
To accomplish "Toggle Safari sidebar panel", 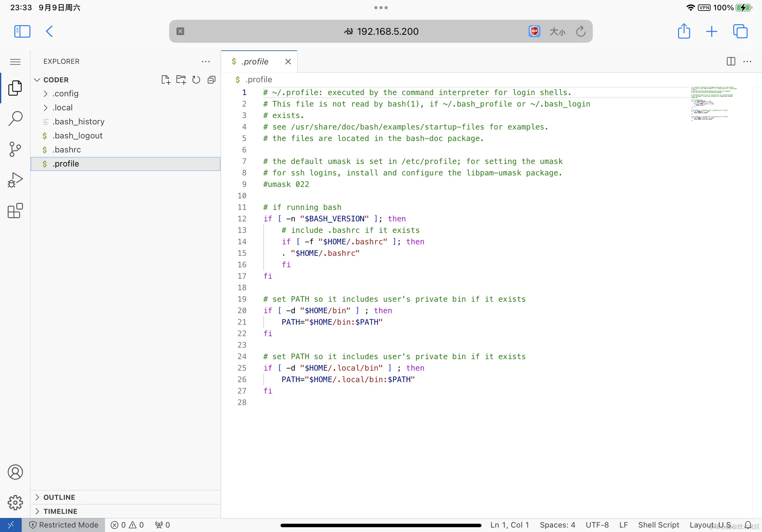I will [x=22, y=32].
